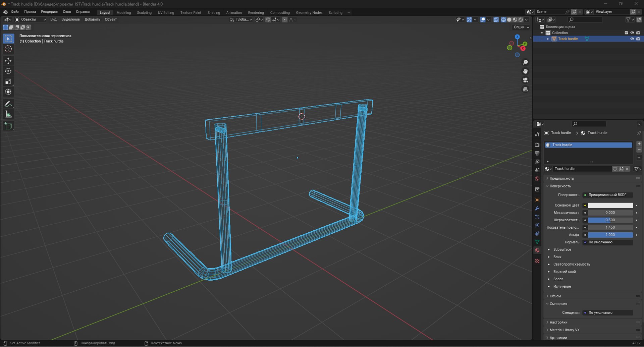Open the Объекты mode dropdown
The width and height of the screenshot is (644, 347).
click(x=30, y=19)
